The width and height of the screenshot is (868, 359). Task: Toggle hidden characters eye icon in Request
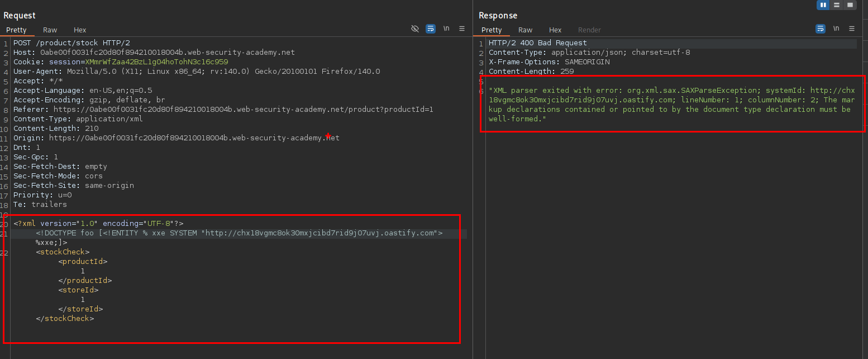pyautogui.click(x=415, y=29)
